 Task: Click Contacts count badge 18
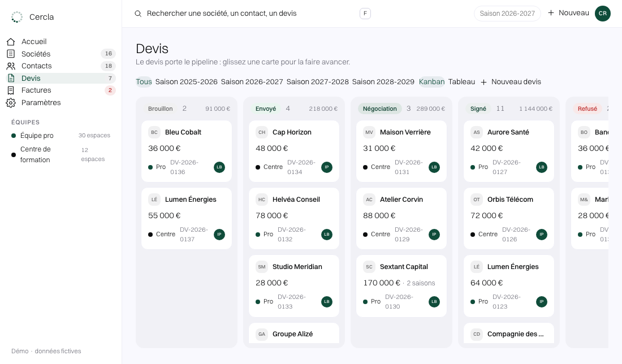(109, 66)
